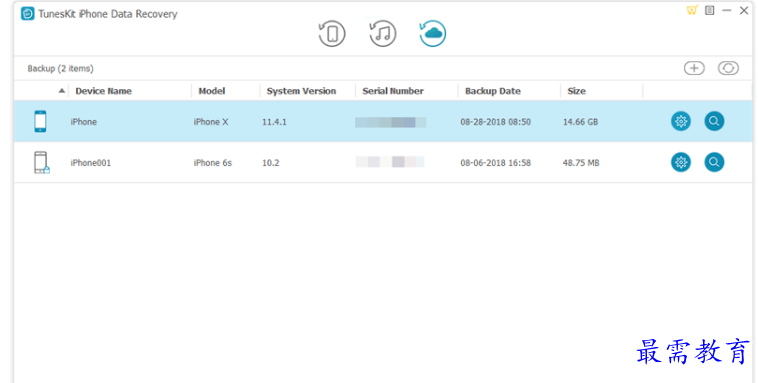Click the shopping cart purchase icon
The height and width of the screenshot is (383, 758).
(x=692, y=10)
